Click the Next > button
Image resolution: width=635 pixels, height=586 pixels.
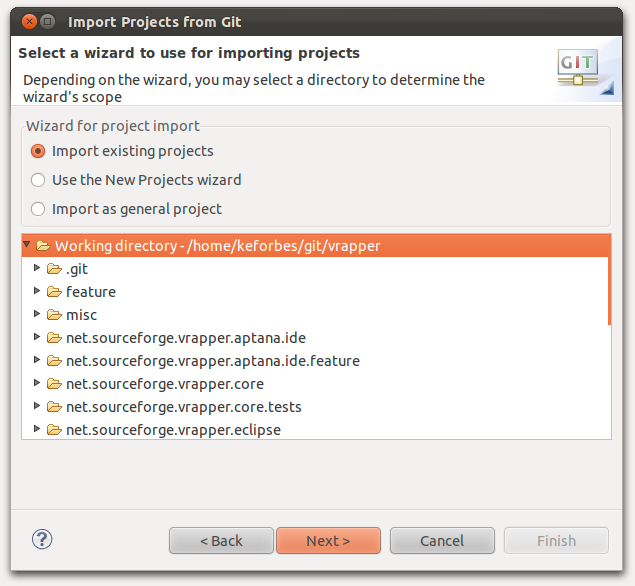pyautogui.click(x=328, y=541)
